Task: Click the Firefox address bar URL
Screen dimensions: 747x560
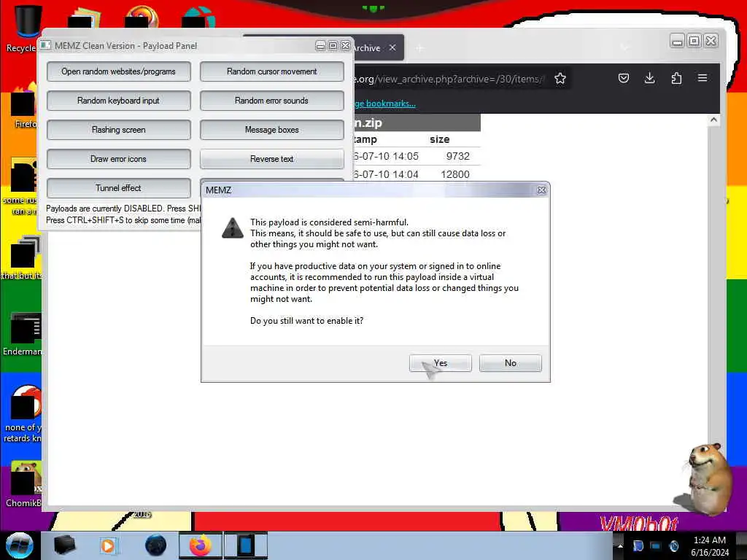Action: pyautogui.click(x=448, y=79)
